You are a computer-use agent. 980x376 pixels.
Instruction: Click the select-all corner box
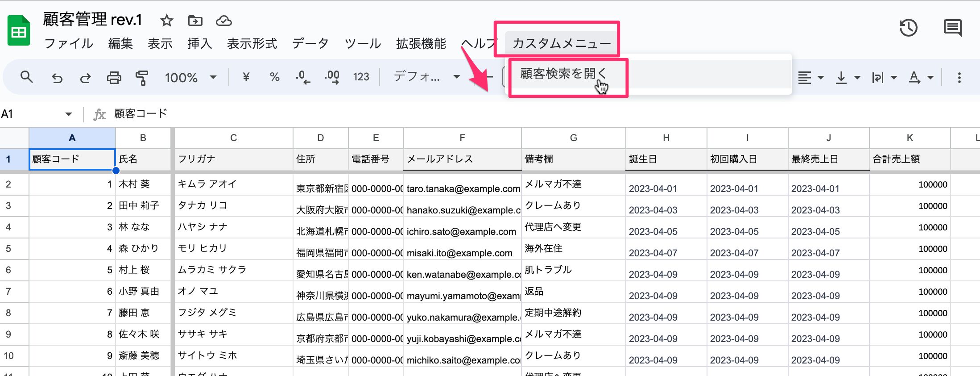coord(14,138)
